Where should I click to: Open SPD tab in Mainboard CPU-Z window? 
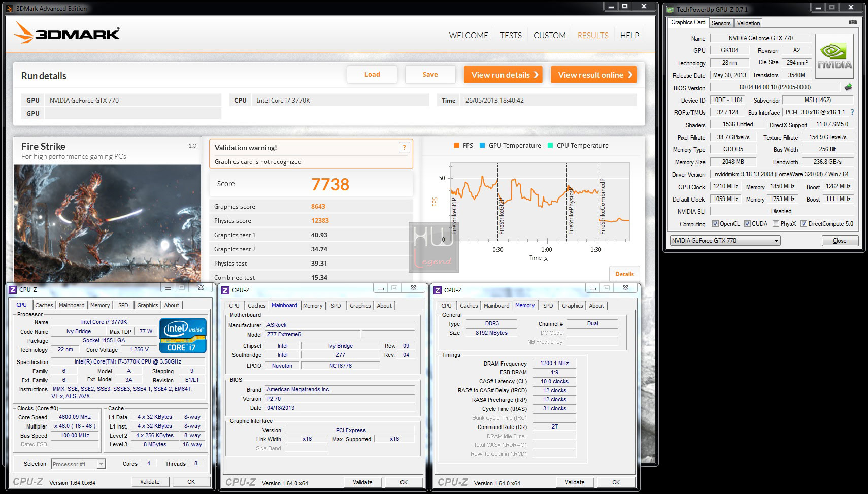(x=336, y=306)
